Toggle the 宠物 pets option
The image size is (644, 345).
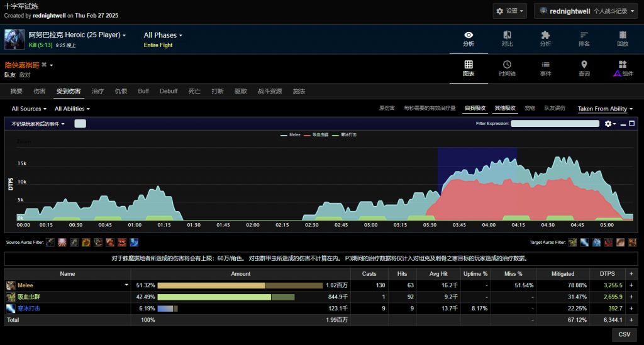point(530,109)
